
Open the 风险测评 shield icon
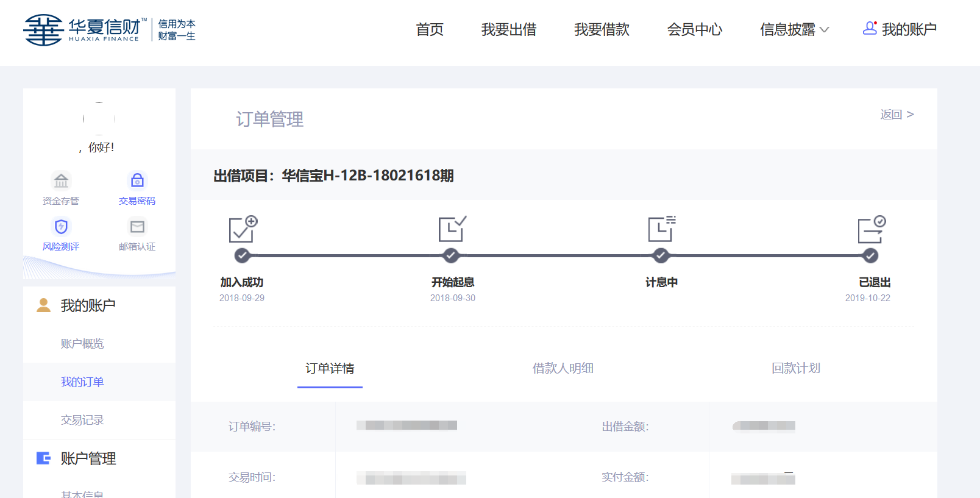tap(61, 227)
